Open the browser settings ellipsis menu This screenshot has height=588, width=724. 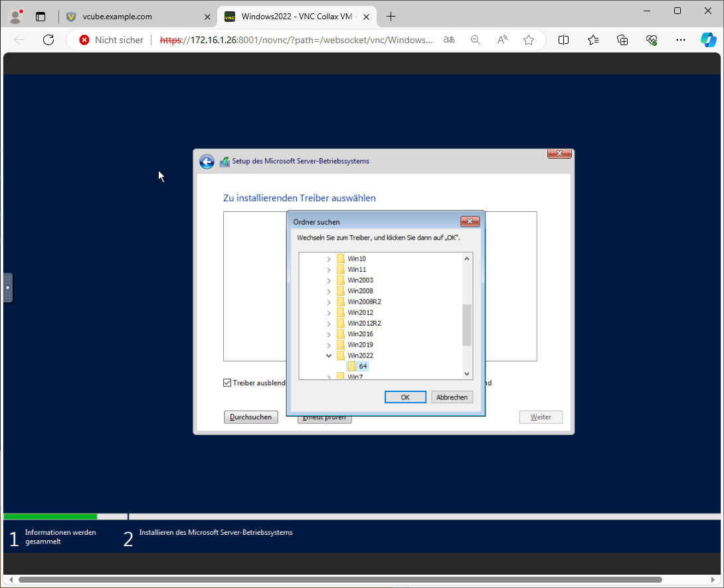click(x=681, y=40)
